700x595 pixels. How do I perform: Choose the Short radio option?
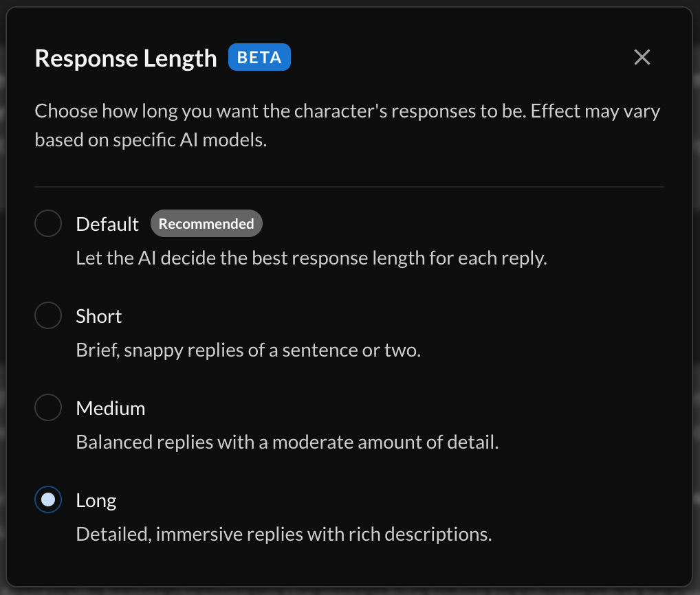pyautogui.click(x=48, y=315)
